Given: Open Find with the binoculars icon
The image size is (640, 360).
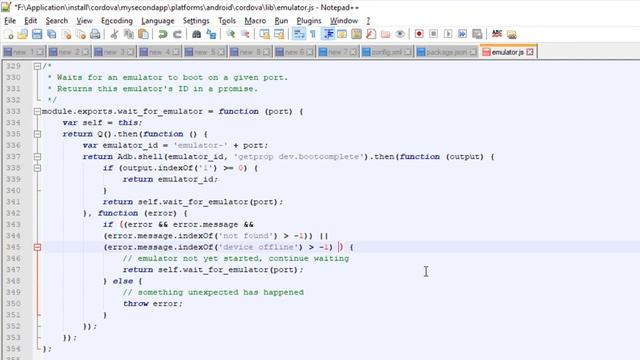Looking at the screenshot, I should tap(196, 34).
